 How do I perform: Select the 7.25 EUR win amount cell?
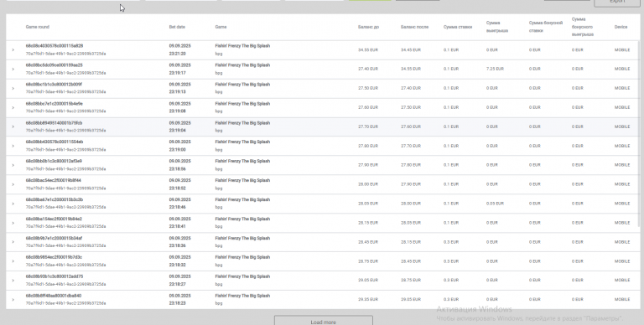point(495,69)
